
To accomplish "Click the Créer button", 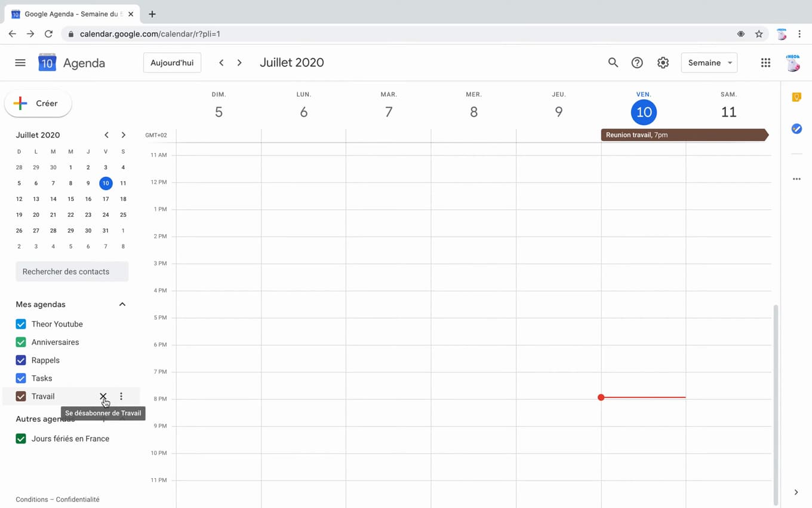I will [38, 103].
